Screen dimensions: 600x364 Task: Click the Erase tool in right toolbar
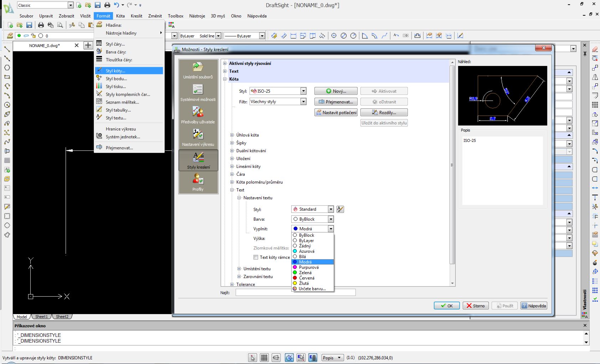[x=595, y=49]
